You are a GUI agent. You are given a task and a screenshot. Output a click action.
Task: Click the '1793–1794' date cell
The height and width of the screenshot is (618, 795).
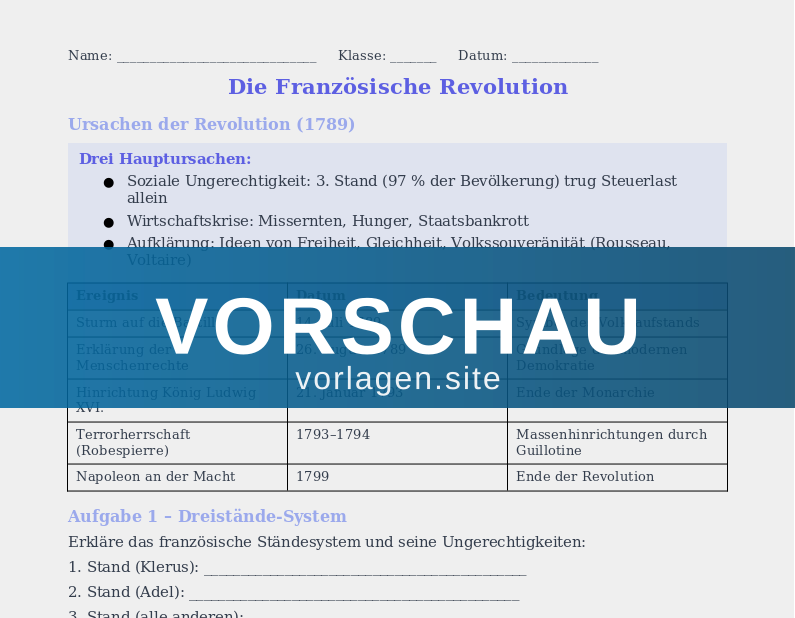click(398, 443)
